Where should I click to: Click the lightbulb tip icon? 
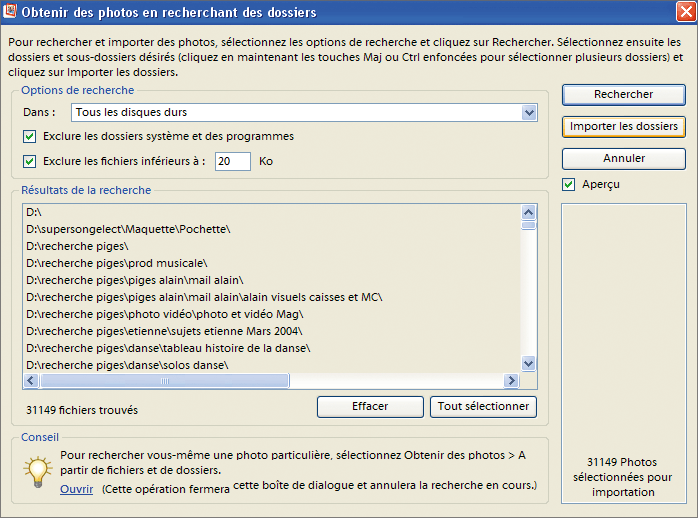click(37, 469)
